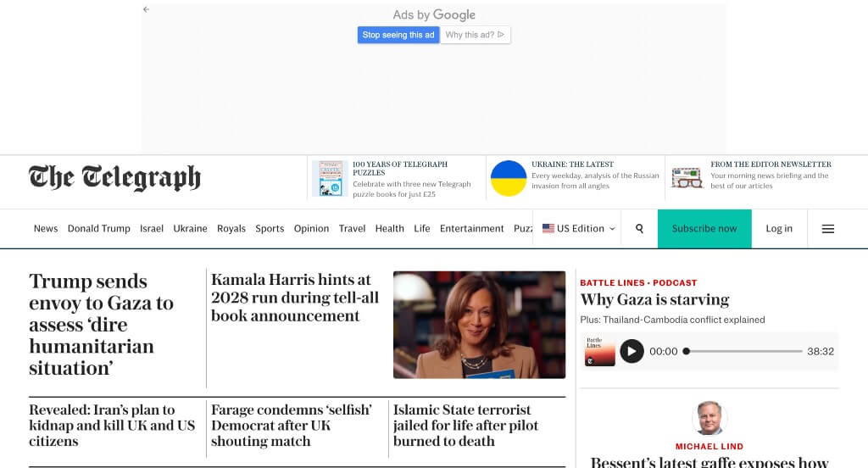Click 'Stop seeing this ad' button
868x468 pixels.
398,35
